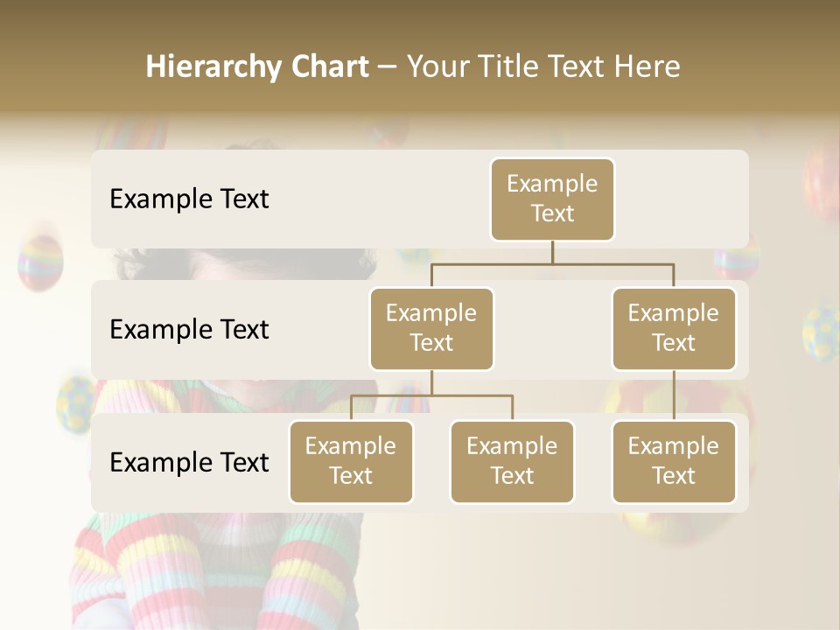Viewport: 840px width, 630px height.
Task: Click the connector above the bottom-right box
Action: (x=674, y=395)
